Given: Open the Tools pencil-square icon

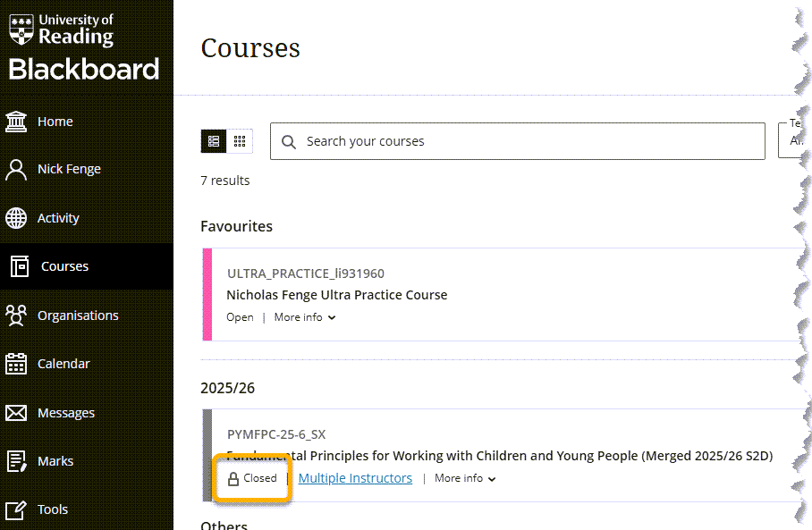Looking at the screenshot, I should (x=16, y=509).
